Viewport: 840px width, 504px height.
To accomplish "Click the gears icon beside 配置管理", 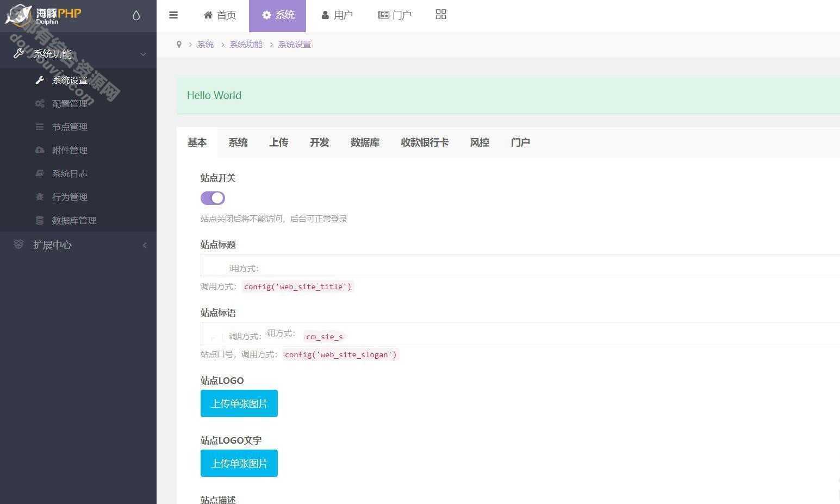I will (40, 103).
